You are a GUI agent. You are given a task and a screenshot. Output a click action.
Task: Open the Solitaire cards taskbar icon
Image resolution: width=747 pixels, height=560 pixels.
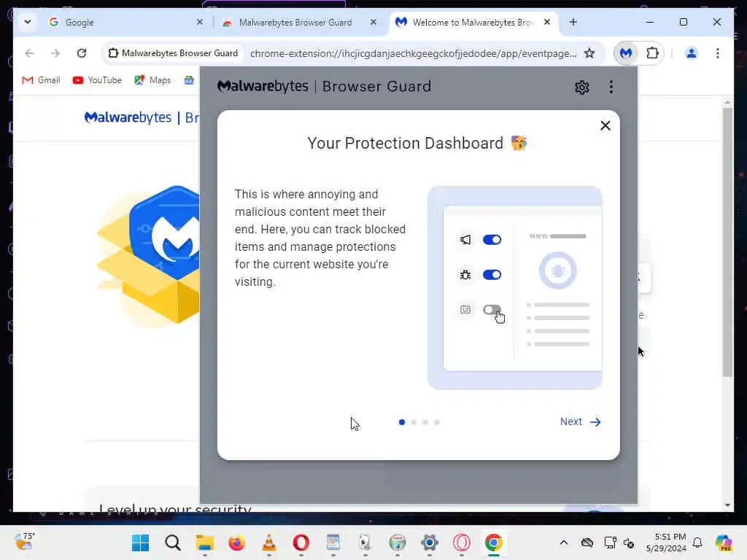(365, 542)
